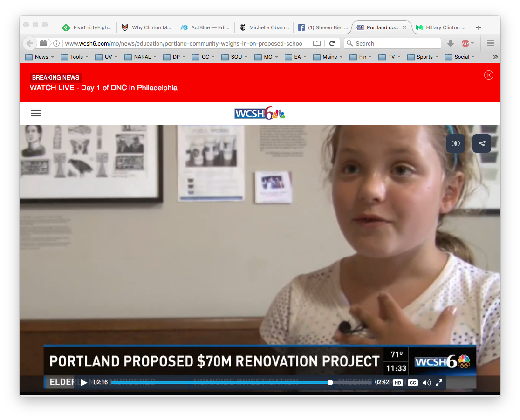Screen dimensions: 520x420
Task: Click the 02:42 duration label
Action: [382, 383]
